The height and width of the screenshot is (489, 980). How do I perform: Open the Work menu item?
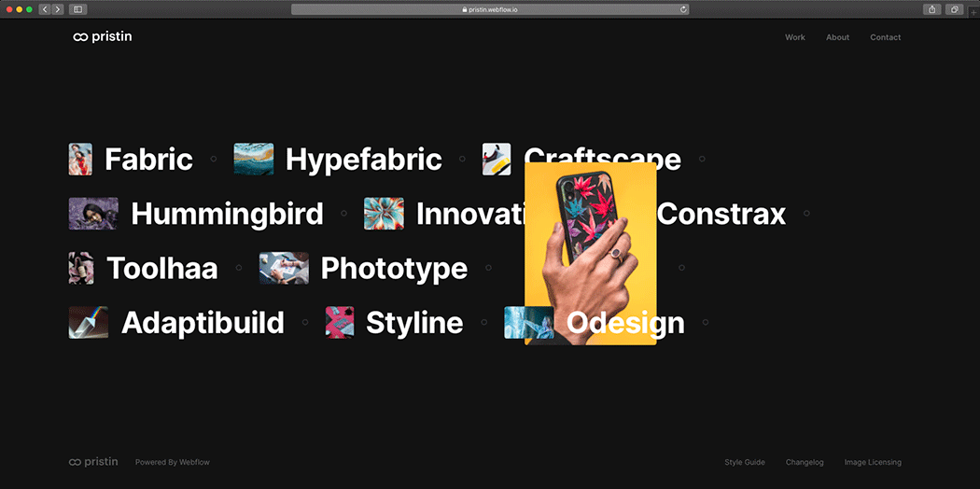point(795,37)
